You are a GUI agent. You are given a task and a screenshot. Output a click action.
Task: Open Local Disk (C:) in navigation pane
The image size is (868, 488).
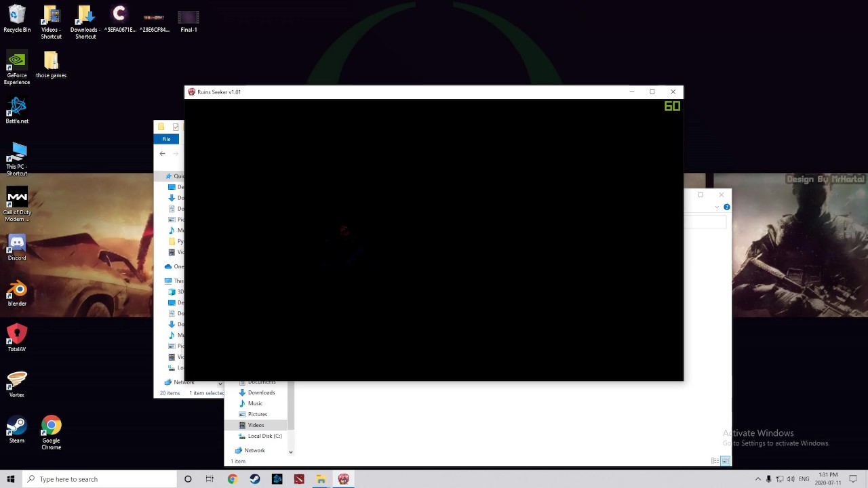click(x=264, y=436)
